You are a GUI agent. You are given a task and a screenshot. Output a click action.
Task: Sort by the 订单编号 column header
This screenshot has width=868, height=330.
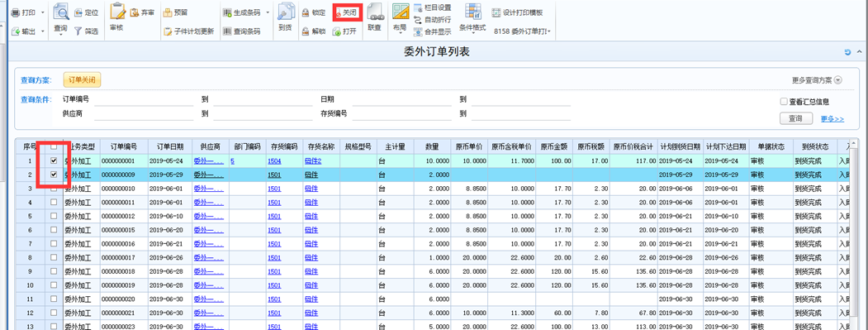pyautogui.click(x=123, y=147)
